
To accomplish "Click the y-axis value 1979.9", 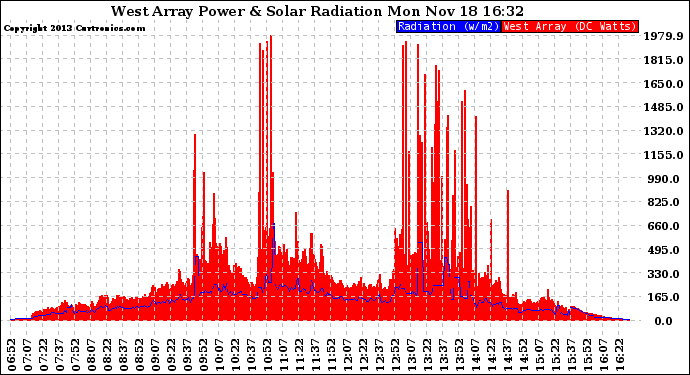I will pyautogui.click(x=663, y=36).
